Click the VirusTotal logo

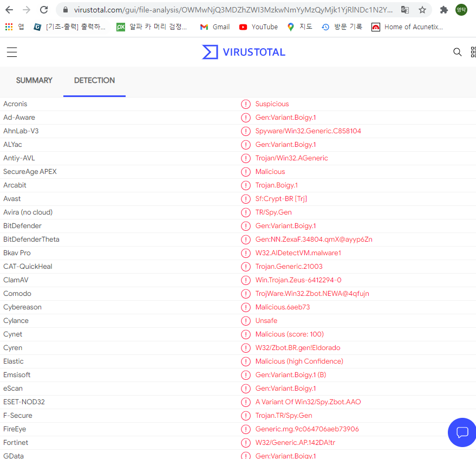(244, 52)
